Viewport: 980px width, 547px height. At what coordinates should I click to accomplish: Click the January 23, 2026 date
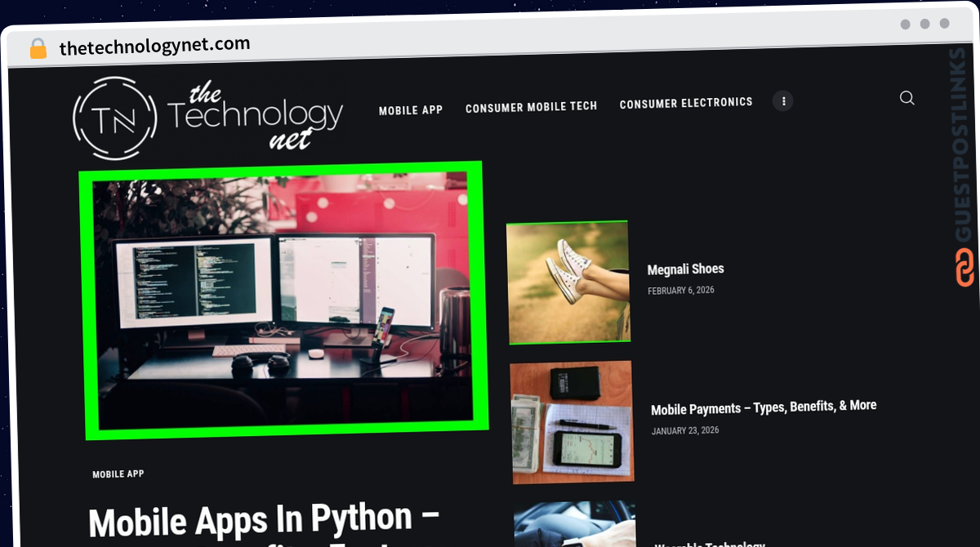(685, 430)
